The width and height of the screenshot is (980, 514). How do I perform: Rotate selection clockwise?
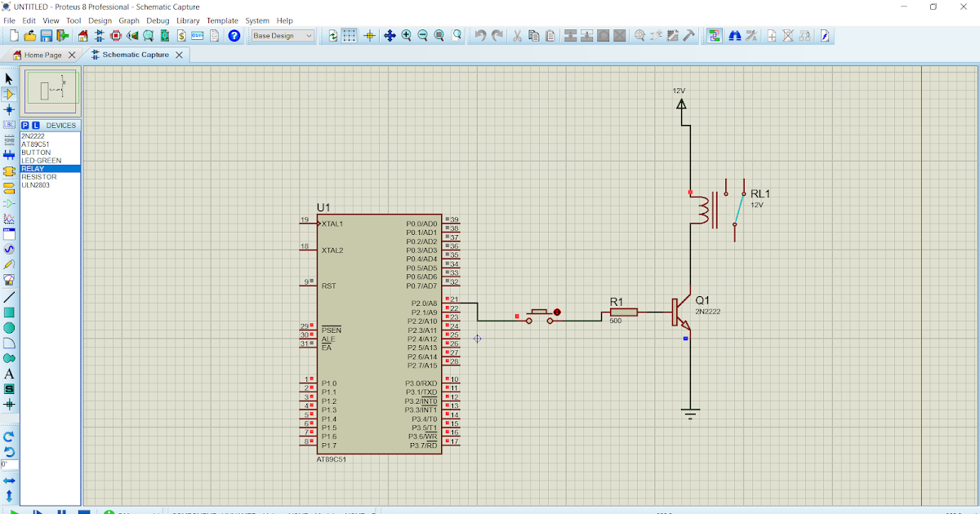[x=8, y=438]
